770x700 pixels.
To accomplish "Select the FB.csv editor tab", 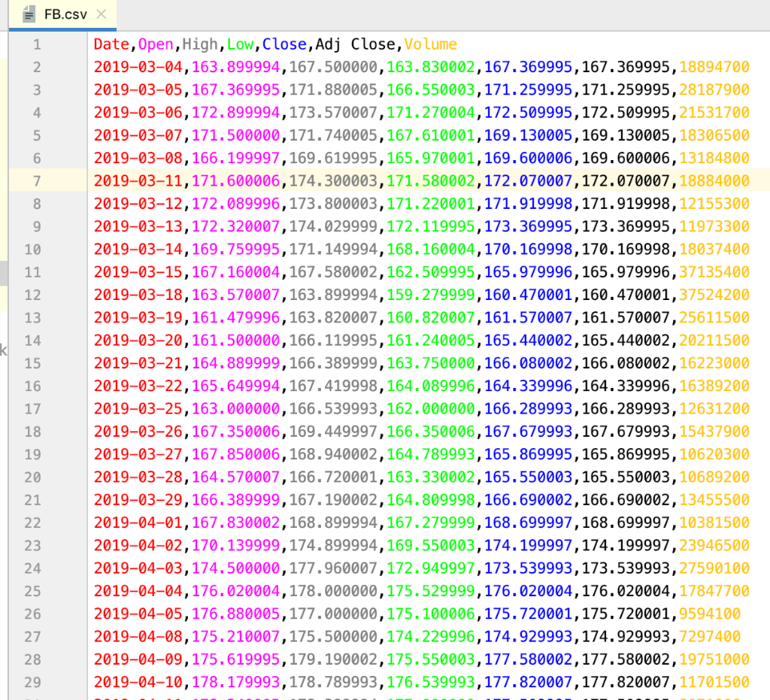I will tap(63, 15).
